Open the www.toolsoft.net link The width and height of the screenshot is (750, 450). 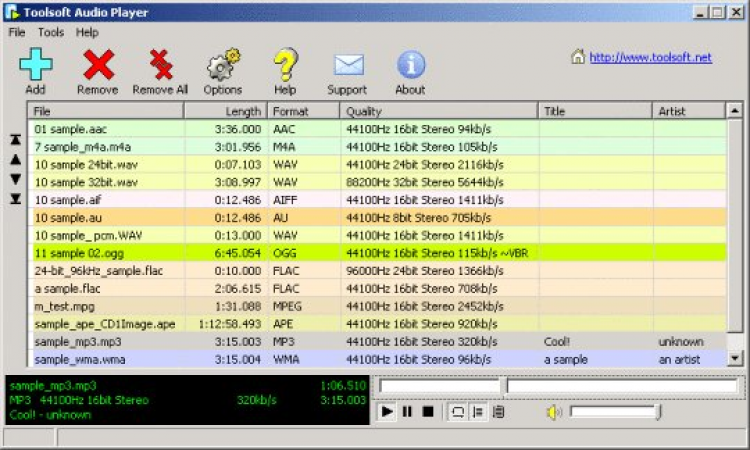coord(650,57)
